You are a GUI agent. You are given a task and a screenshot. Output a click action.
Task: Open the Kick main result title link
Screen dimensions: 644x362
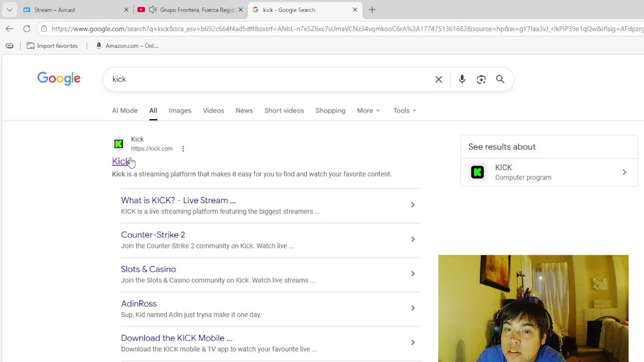click(121, 161)
